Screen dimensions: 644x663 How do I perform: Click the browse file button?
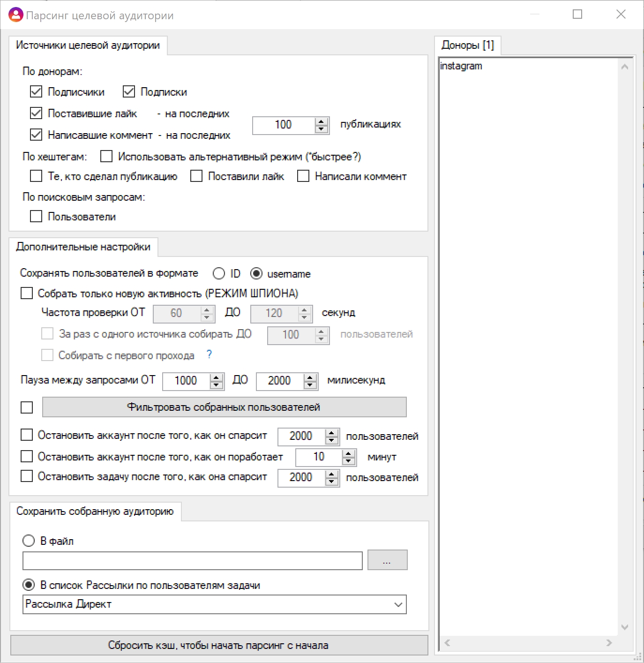[387, 560]
